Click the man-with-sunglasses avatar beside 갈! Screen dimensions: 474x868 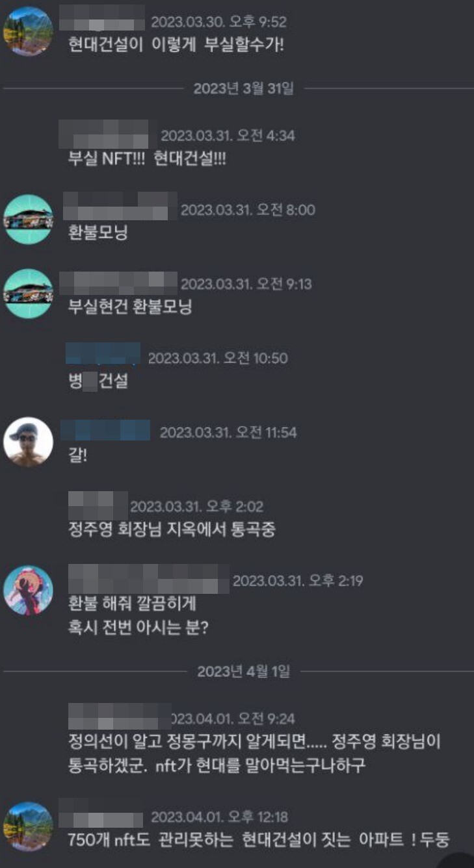coord(28,442)
